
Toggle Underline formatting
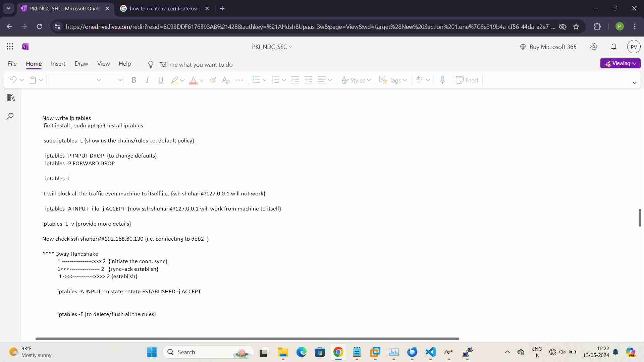click(161, 80)
